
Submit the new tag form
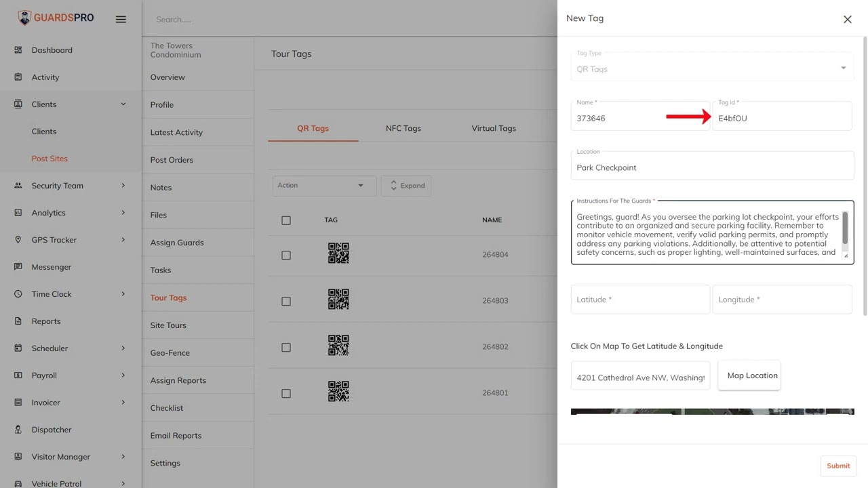point(838,466)
